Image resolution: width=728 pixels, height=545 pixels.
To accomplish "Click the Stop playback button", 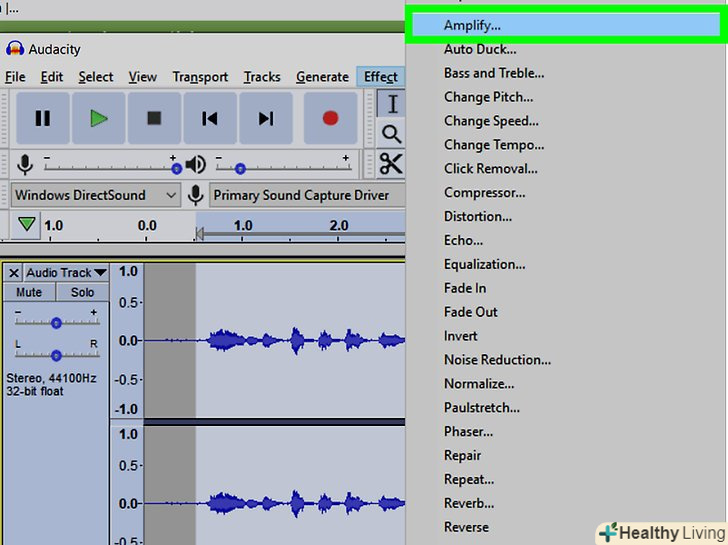I will (x=154, y=118).
